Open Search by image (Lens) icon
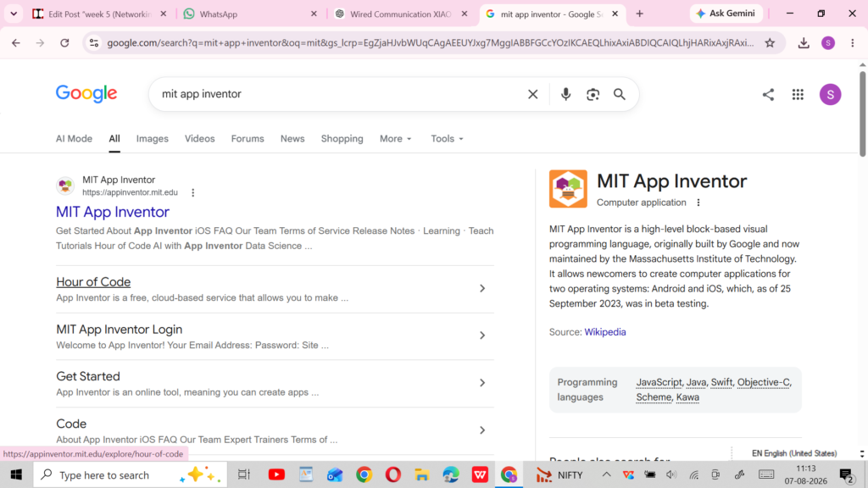868x488 pixels. click(x=593, y=94)
